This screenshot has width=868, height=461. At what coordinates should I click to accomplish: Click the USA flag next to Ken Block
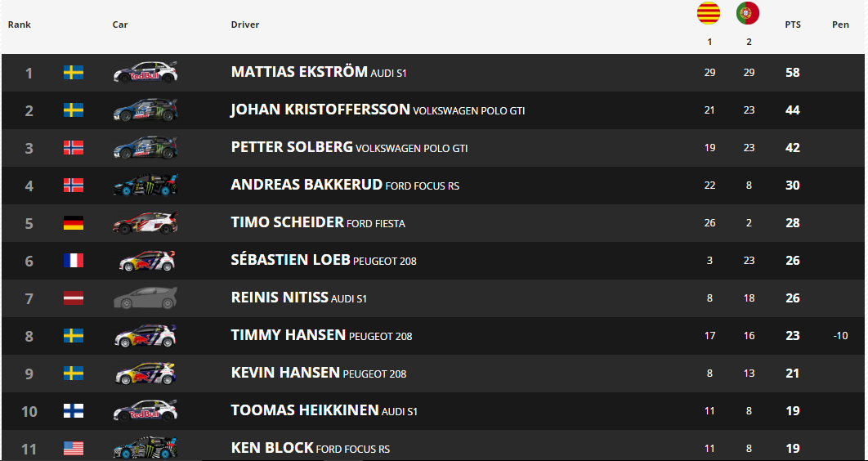coord(74,448)
